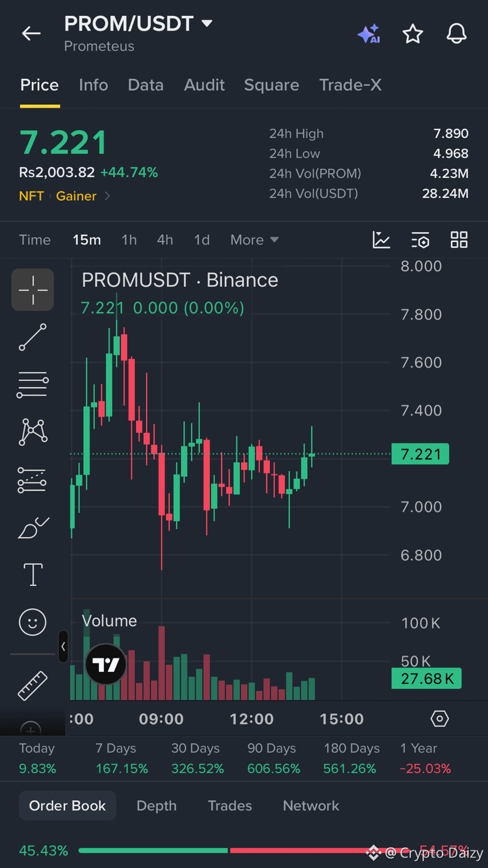This screenshot has height=868, width=488.
Task: Switch to the Square tab
Action: (271, 85)
